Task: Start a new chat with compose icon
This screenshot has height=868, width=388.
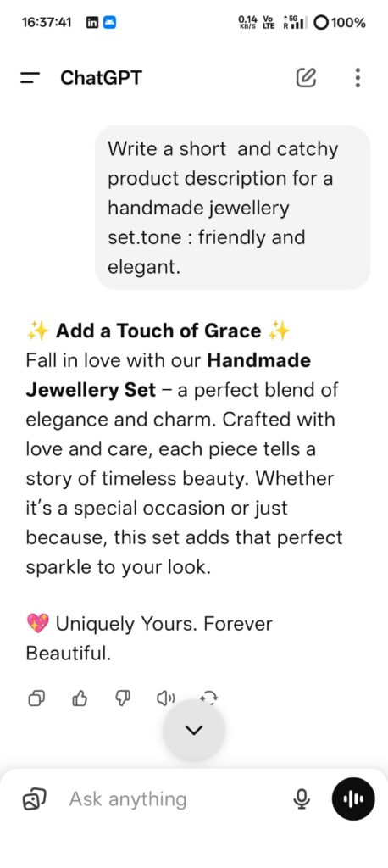Action: point(306,78)
